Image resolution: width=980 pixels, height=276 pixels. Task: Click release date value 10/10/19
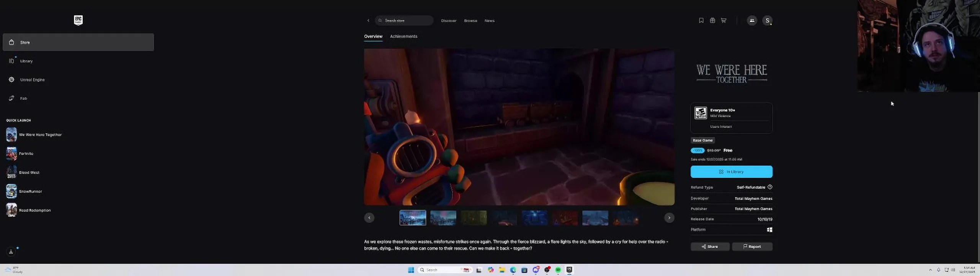tap(764, 219)
